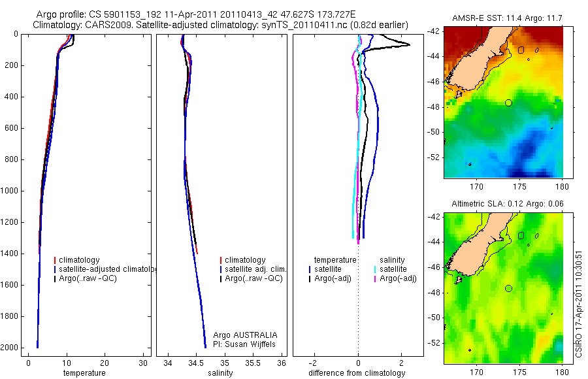Screen dimensions: 588x379
Task: Click the '600' depth tick label
Action: [11, 128]
